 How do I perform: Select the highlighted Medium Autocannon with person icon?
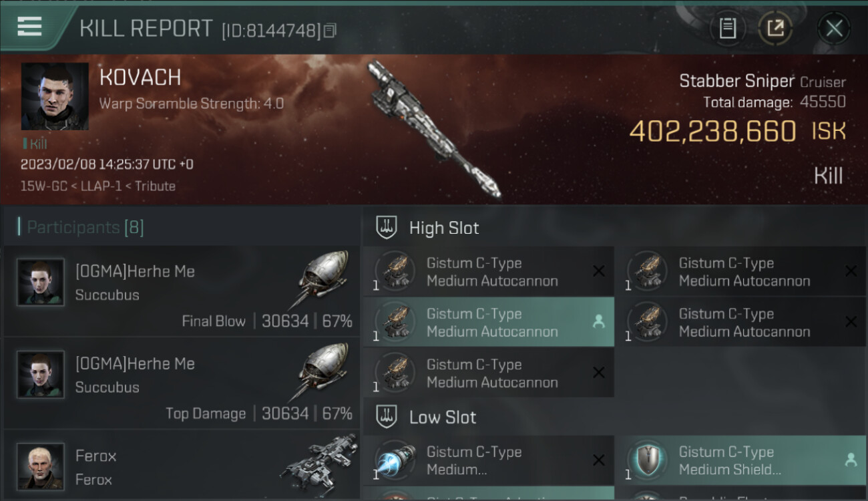coord(488,323)
